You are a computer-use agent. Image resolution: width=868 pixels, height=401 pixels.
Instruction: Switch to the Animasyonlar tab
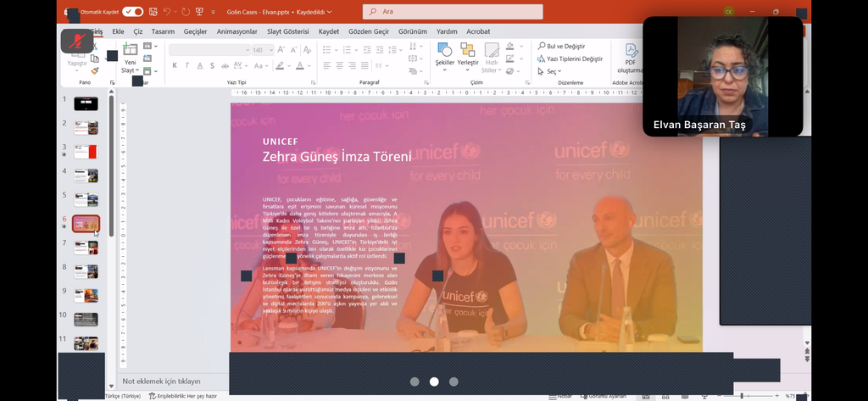point(236,31)
